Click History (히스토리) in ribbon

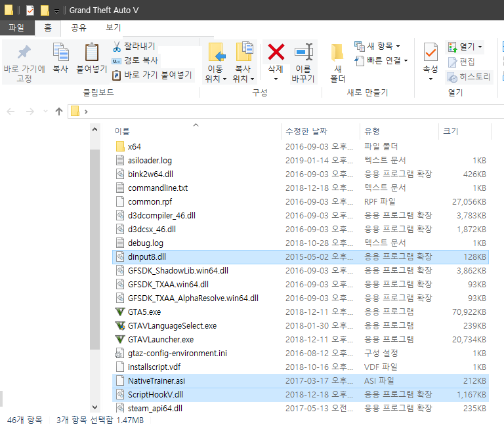click(469, 77)
